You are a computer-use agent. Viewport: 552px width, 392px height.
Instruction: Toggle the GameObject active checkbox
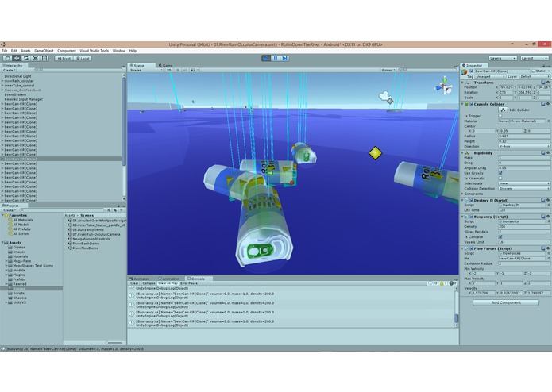point(471,71)
